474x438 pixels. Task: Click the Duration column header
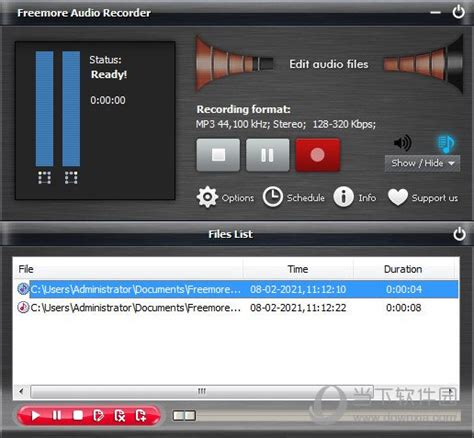403,269
